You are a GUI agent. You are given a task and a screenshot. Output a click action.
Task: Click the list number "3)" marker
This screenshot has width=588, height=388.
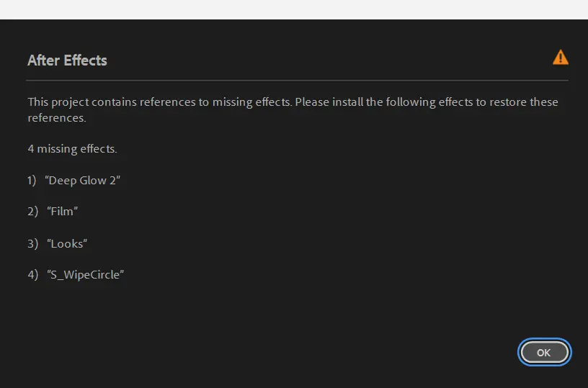32,243
